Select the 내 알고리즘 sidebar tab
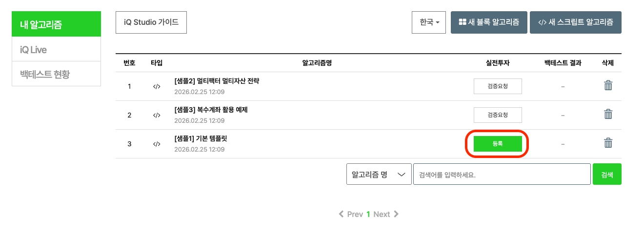 pyautogui.click(x=56, y=24)
